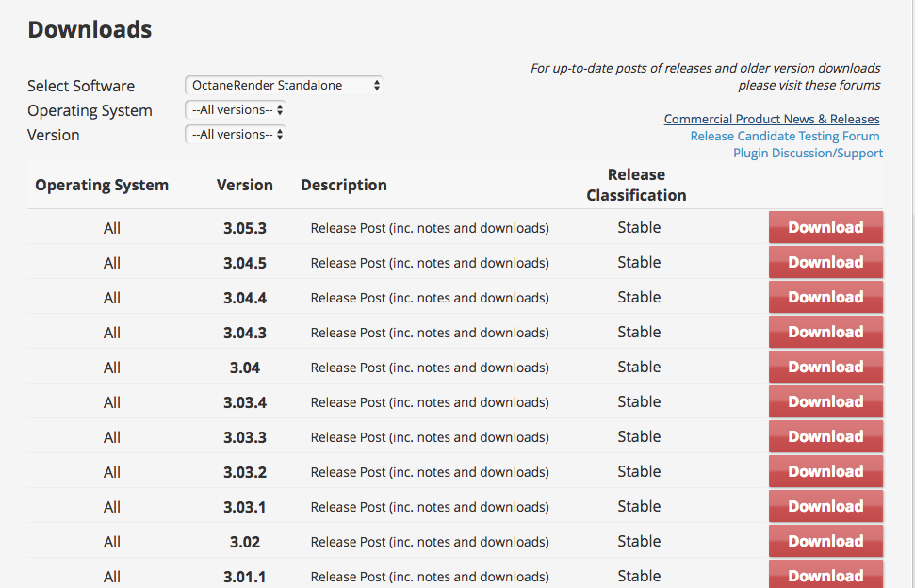Open Release Post description for 3.04
Screen dimensions: 915x588
(430, 367)
